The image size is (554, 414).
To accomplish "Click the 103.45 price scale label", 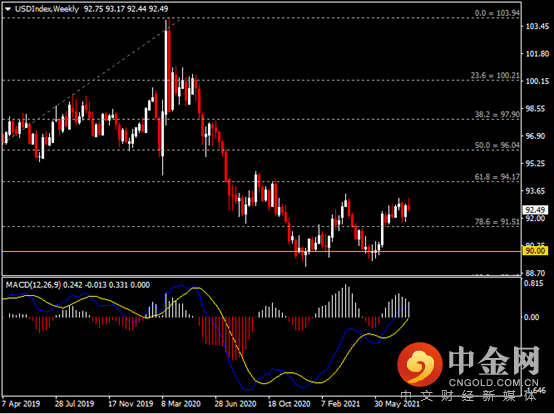I will pyautogui.click(x=537, y=26).
